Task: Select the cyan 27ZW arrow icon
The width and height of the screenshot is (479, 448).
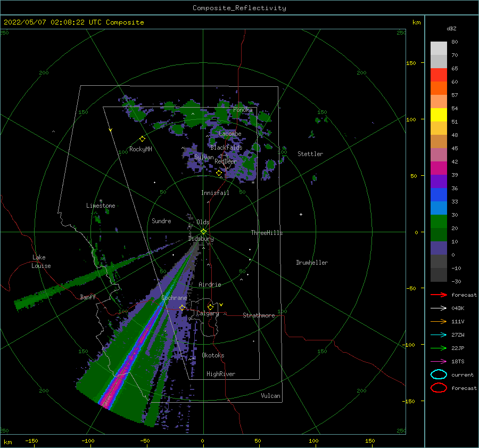Action: 439,335
